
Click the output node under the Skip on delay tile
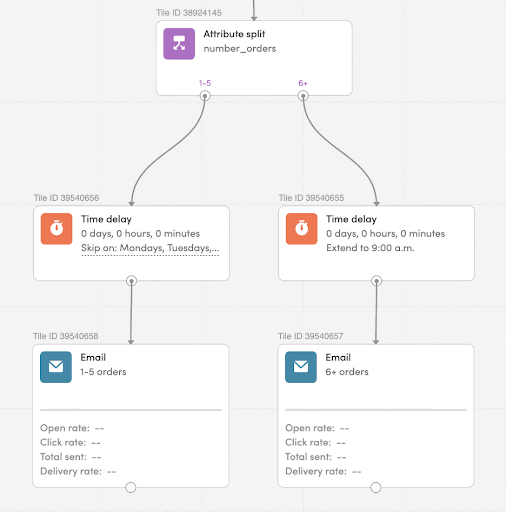point(132,281)
